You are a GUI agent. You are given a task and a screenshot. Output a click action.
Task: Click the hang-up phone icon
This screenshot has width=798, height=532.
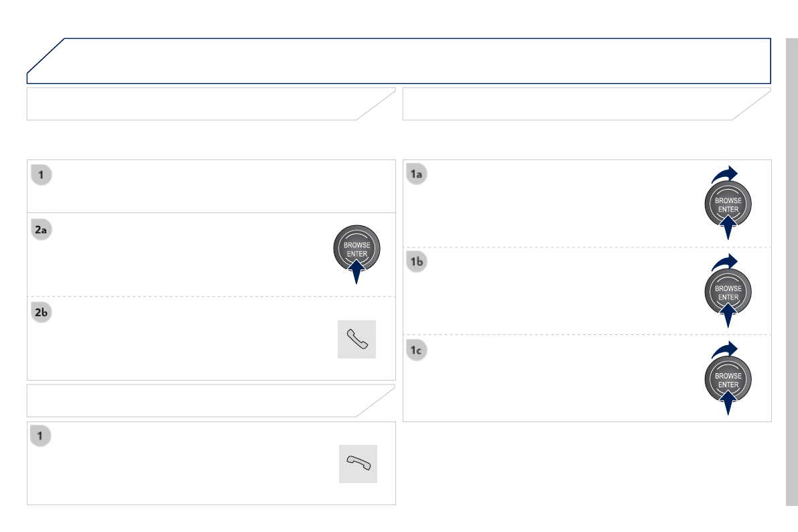click(x=358, y=464)
